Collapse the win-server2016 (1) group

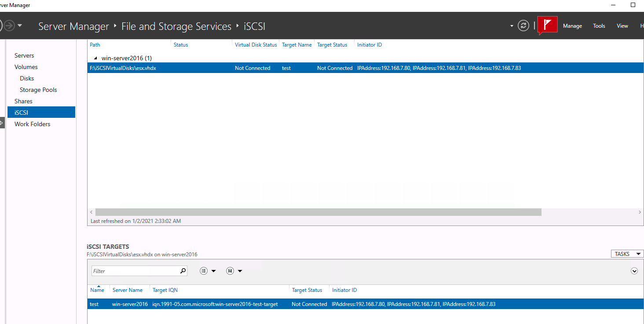(95, 58)
